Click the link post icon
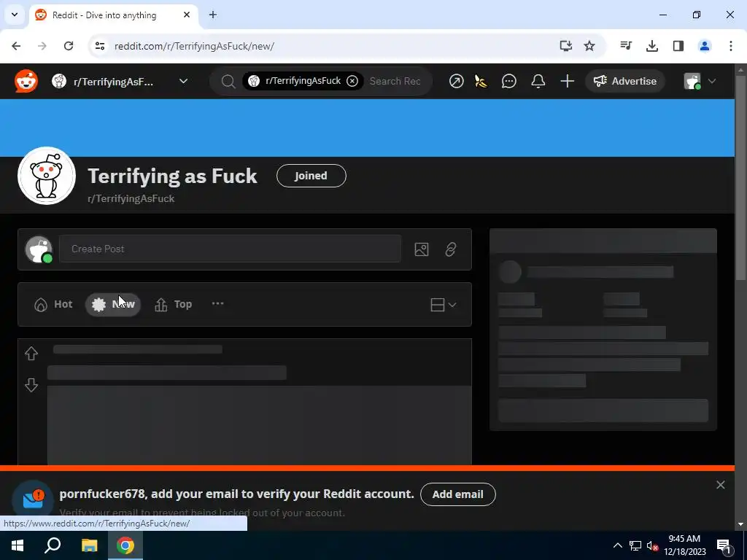The image size is (747, 560). click(x=451, y=249)
